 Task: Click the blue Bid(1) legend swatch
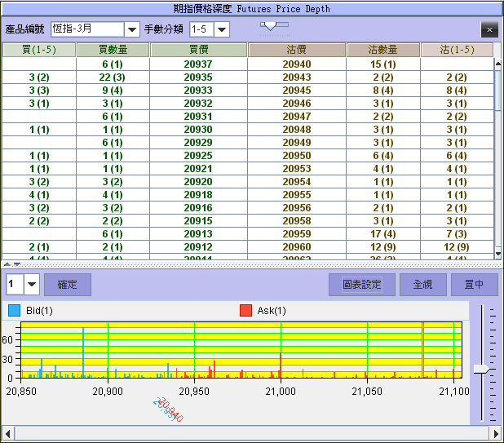pyautogui.click(x=14, y=310)
